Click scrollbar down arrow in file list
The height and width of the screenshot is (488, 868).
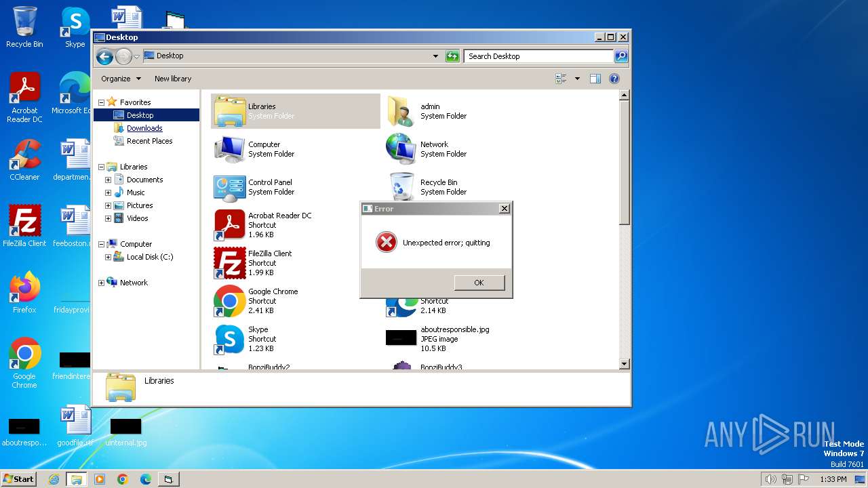click(625, 365)
